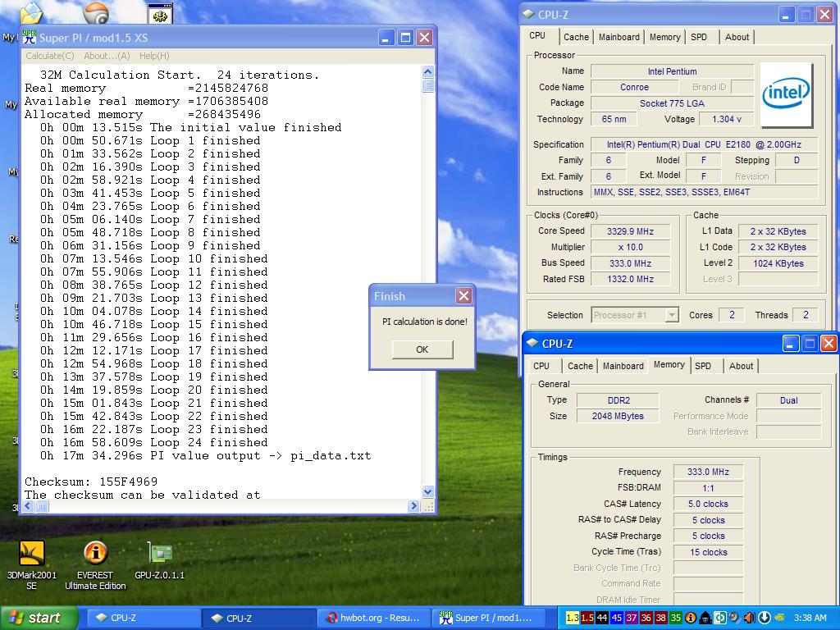Viewport: 840px width, 630px height.
Task: Click the red 36 temperature tray icon
Action: (x=646, y=618)
